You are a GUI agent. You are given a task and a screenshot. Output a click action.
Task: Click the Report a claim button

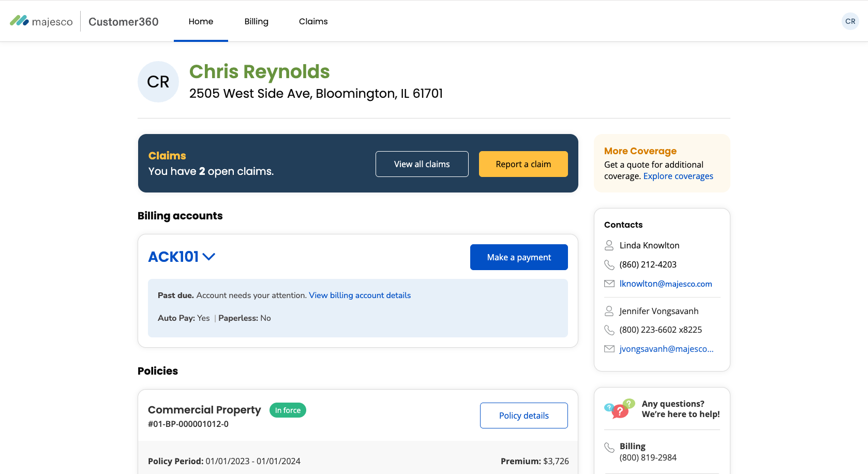[523, 164]
